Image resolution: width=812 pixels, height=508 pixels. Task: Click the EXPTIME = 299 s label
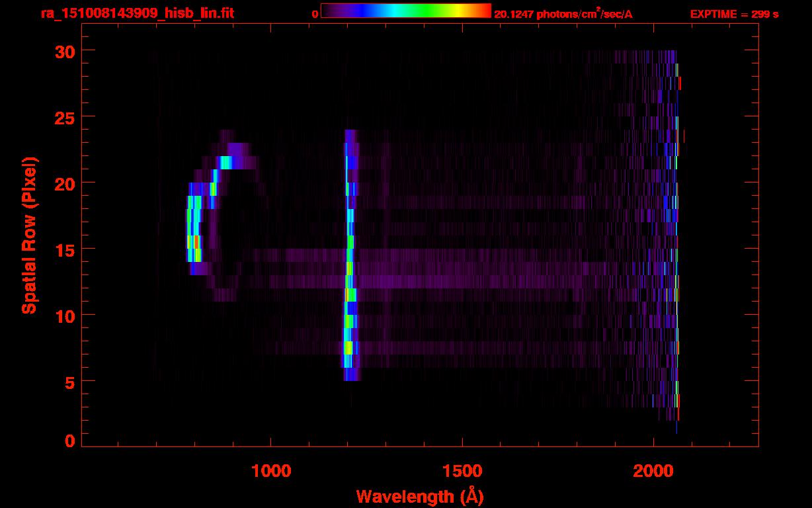pyautogui.click(x=734, y=14)
